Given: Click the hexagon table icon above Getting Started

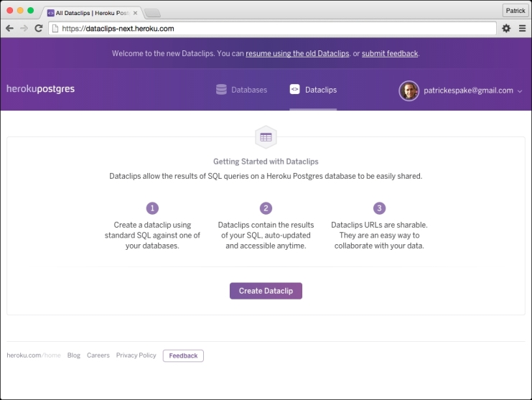Looking at the screenshot, I should click(x=266, y=137).
